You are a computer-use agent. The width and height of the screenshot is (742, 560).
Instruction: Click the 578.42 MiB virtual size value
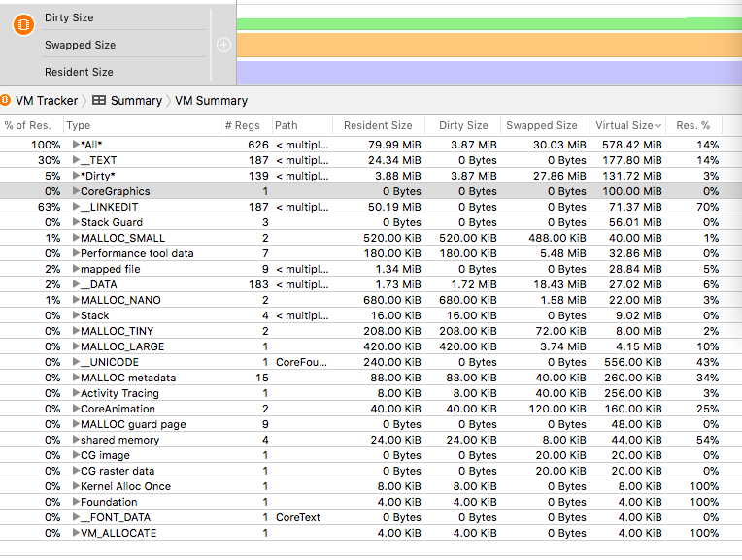631,145
